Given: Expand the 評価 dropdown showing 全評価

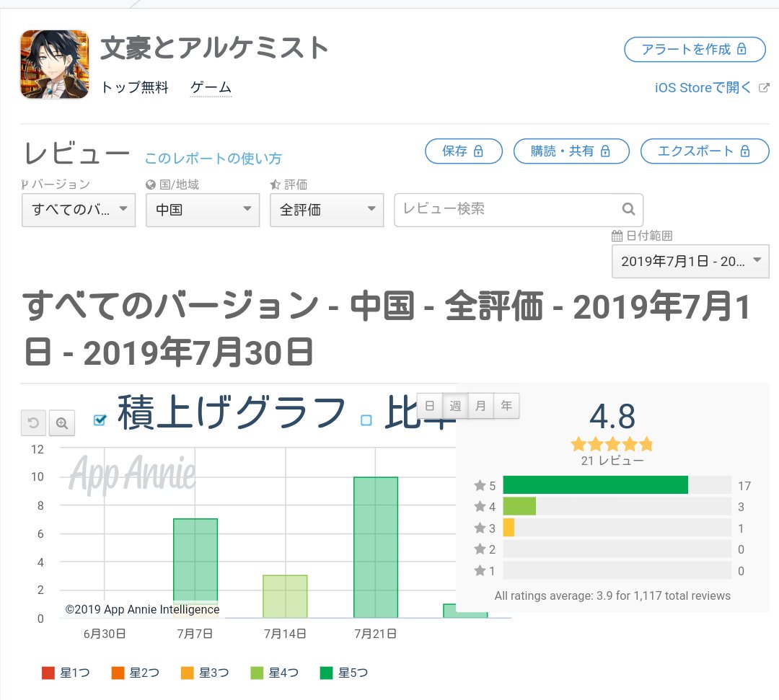Looking at the screenshot, I should point(327,210).
